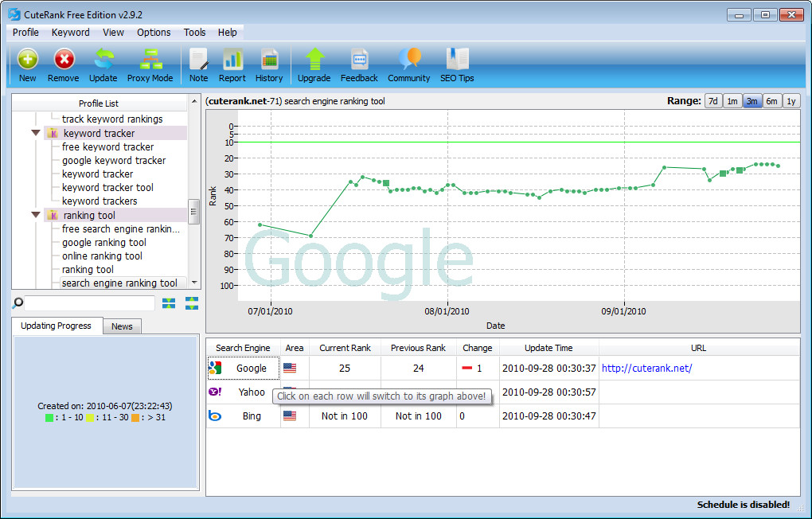Select 'google keyword tracker' keyword
Viewport: 812px width, 519px height.
click(x=114, y=161)
